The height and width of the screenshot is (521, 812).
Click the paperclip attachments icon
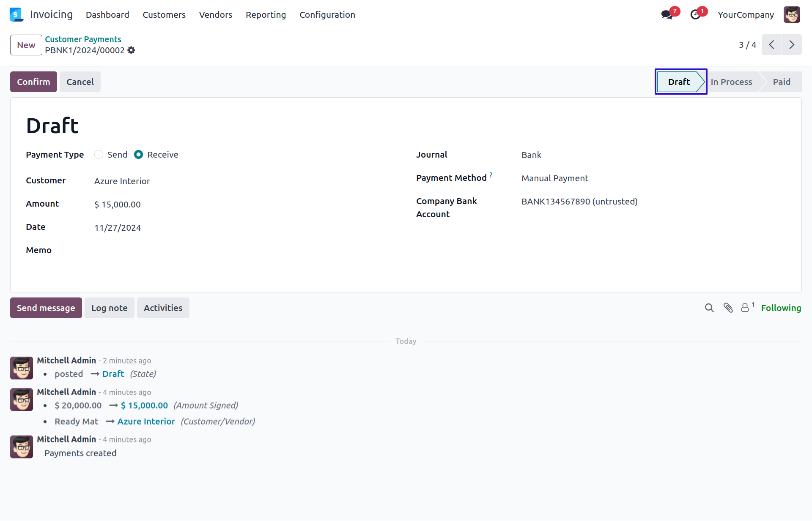click(x=728, y=308)
